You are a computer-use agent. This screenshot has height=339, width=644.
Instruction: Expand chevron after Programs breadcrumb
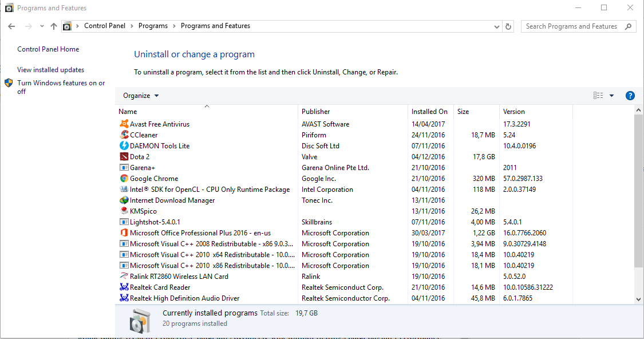174,26
